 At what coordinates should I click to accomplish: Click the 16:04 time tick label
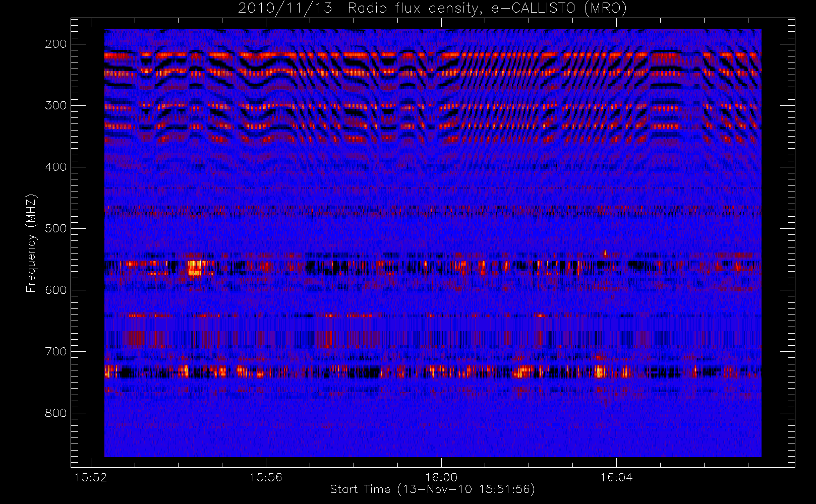[x=616, y=477]
